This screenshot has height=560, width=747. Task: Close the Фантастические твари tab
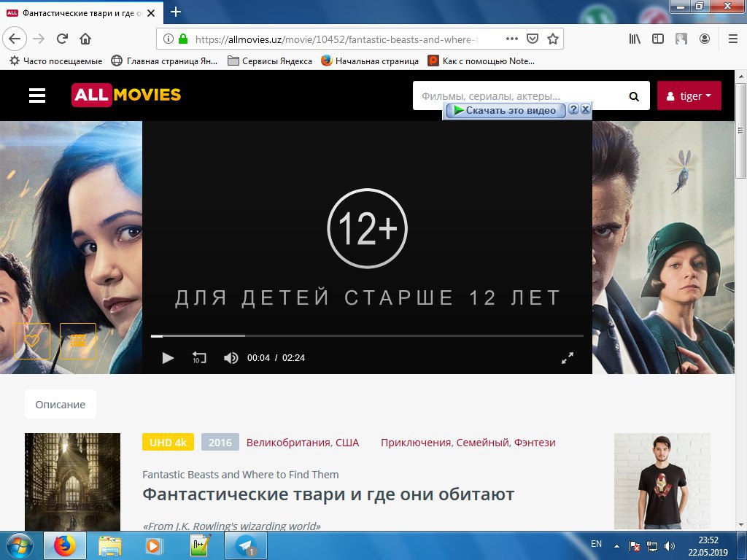[x=151, y=13]
